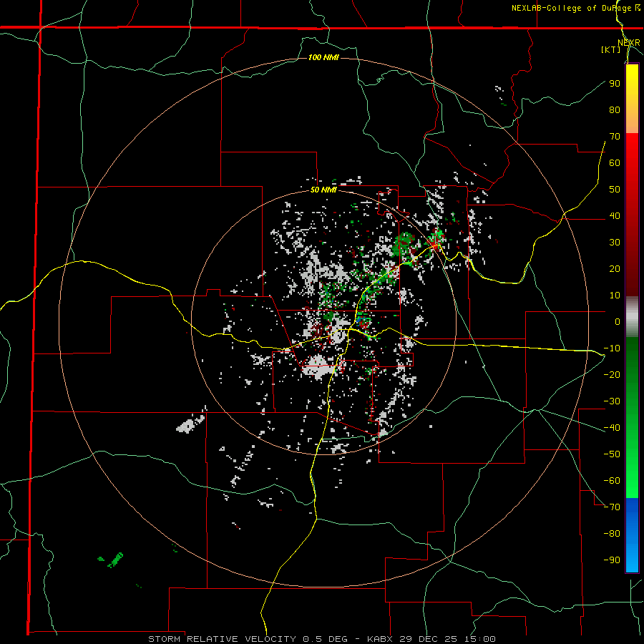644x644 pixels.
Task: Click the -80 value on the velocity scale
Action: 612,534
